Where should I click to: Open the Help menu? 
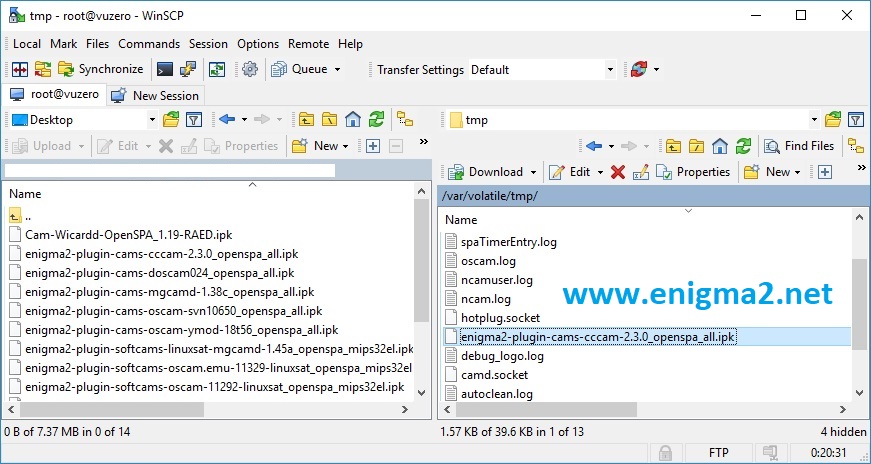(350, 44)
